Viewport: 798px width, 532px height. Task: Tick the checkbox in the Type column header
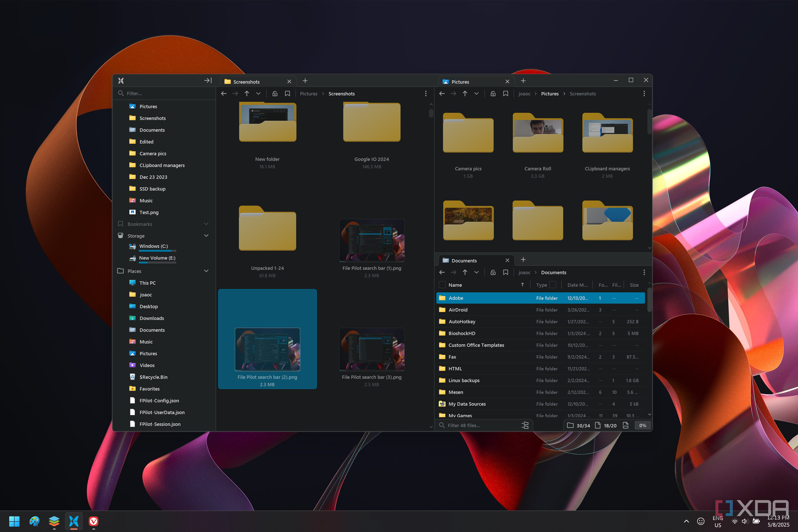pos(553,285)
